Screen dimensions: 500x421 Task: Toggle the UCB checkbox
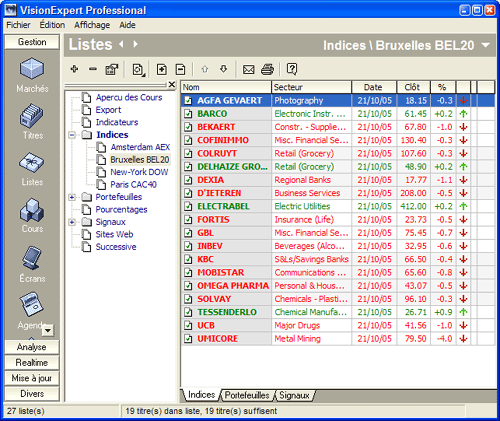point(188,325)
